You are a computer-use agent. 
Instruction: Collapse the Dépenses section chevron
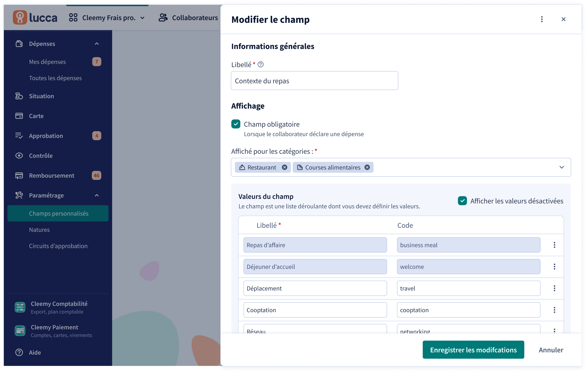(97, 44)
